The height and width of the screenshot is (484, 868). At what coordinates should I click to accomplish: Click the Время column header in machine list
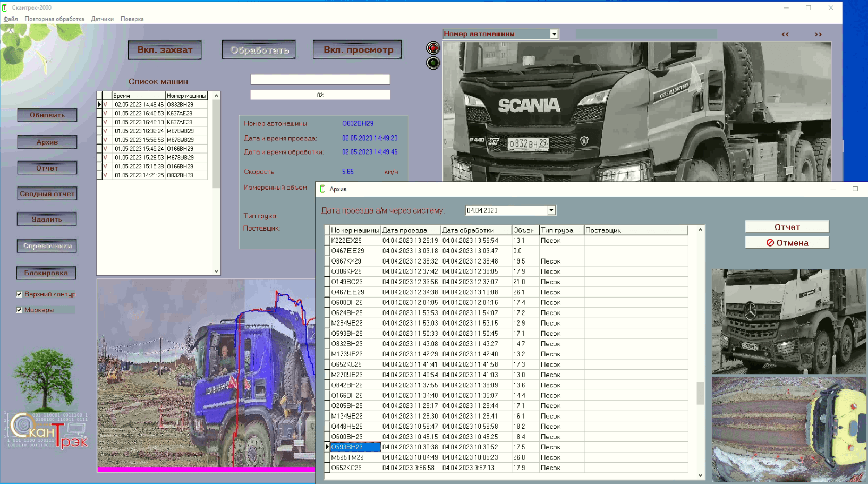(x=139, y=96)
